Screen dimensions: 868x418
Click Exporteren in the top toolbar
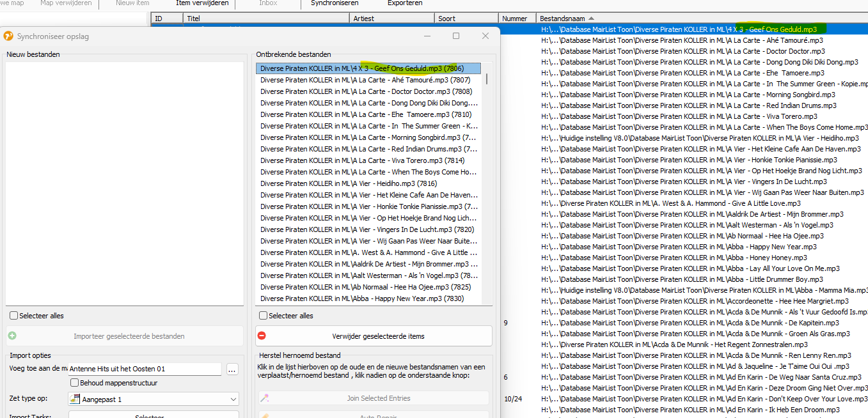[x=404, y=3]
